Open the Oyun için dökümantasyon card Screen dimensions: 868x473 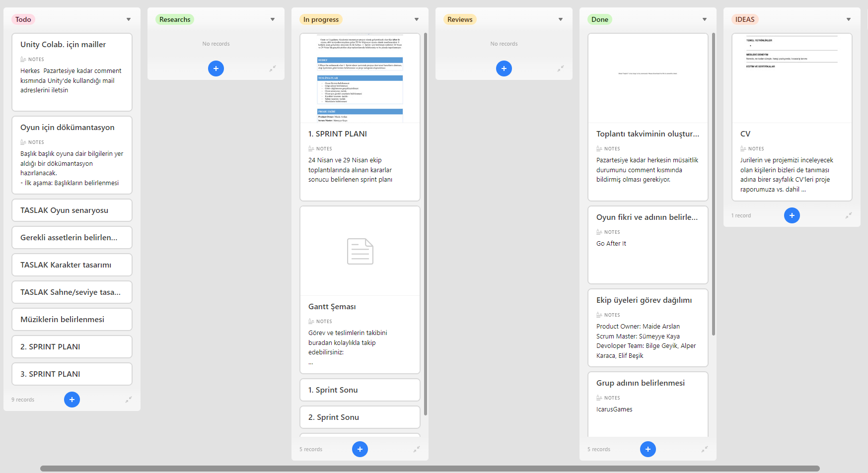[x=72, y=155]
